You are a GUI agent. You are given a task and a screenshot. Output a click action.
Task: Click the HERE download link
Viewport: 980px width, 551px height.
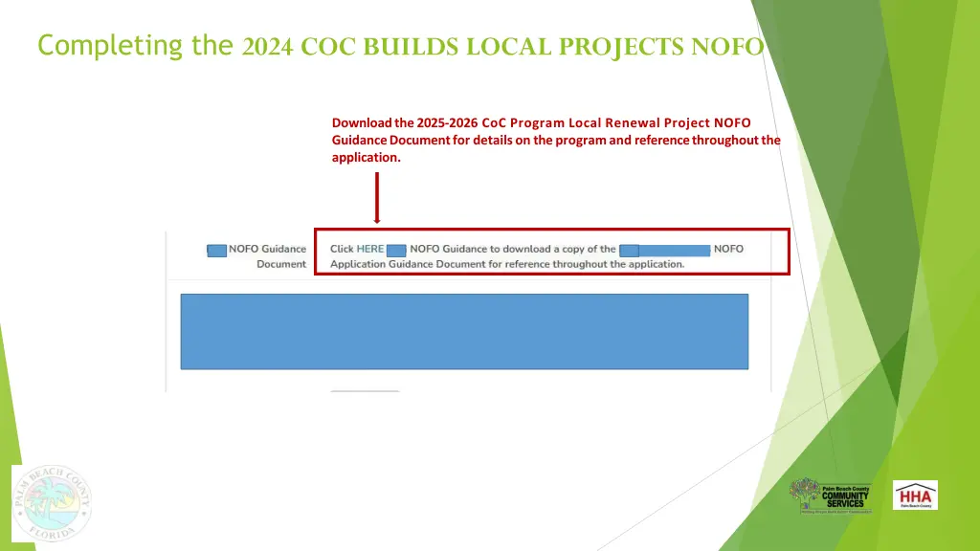(370, 249)
